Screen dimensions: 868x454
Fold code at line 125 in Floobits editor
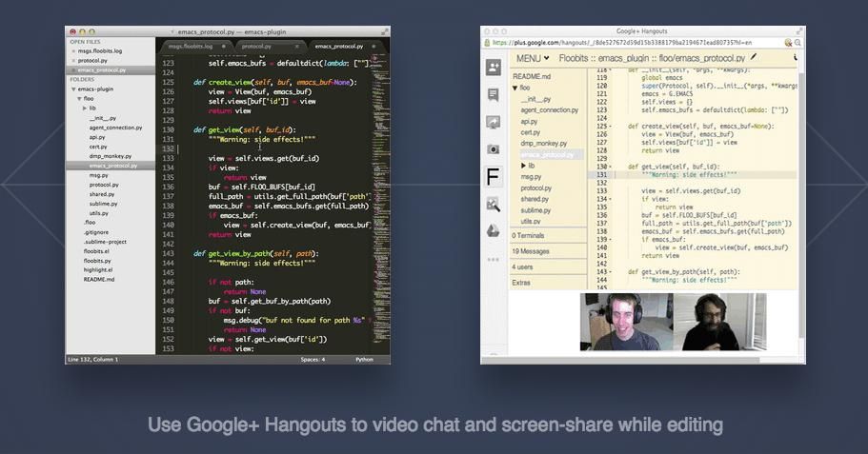click(x=610, y=126)
